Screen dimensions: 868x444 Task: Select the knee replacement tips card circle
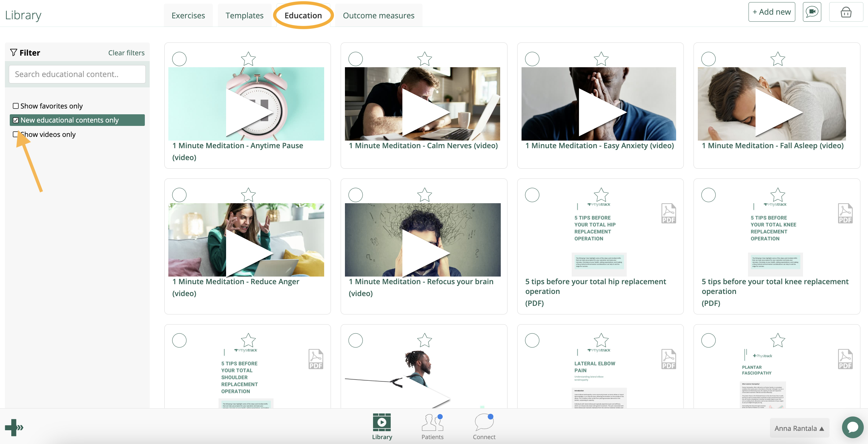click(708, 195)
